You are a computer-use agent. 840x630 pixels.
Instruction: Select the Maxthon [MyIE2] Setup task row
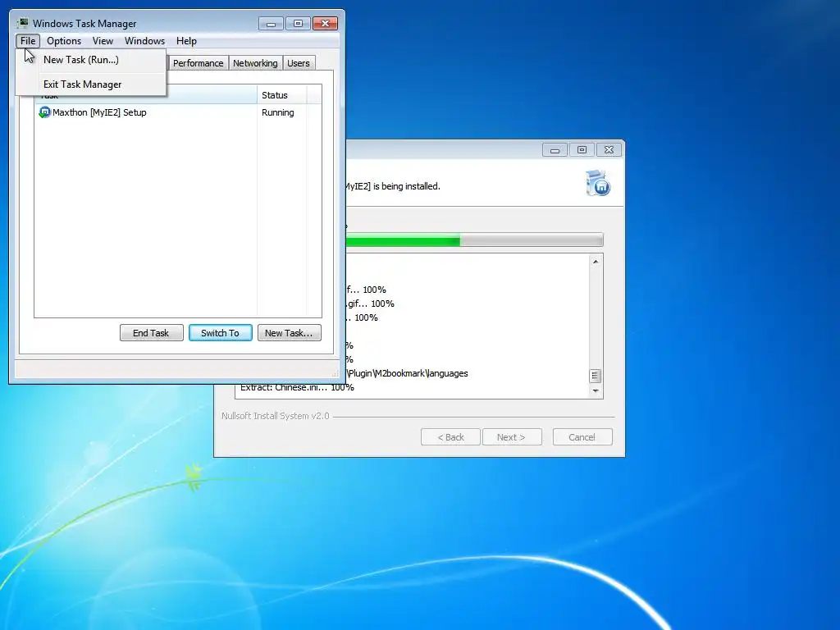click(178, 112)
